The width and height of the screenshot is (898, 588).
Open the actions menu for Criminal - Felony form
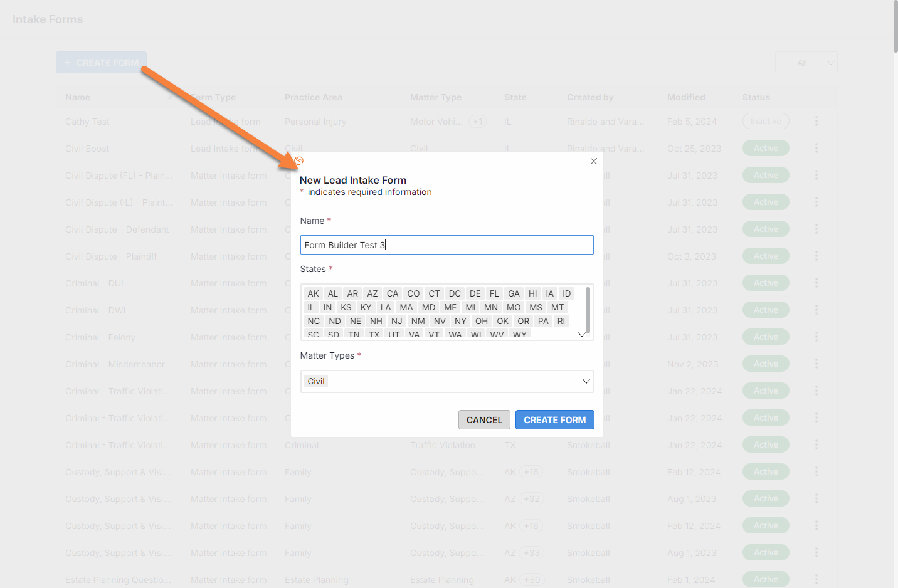[x=816, y=337]
